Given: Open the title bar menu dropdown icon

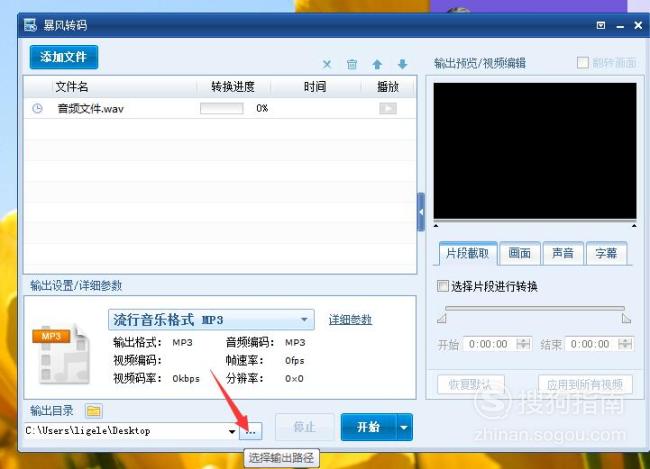Looking at the screenshot, I should pos(601,25).
